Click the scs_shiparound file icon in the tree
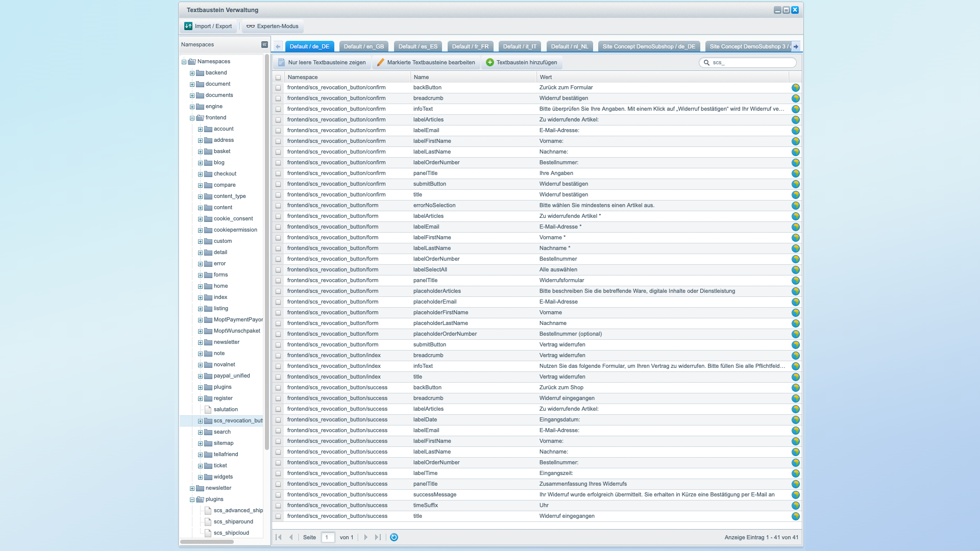 [208, 522]
